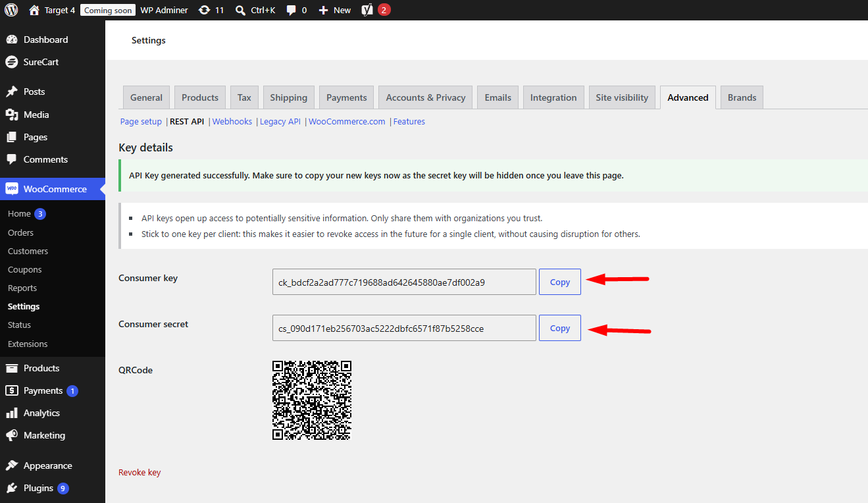Image resolution: width=868 pixels, height=503 pixels.
Task: Click the Payments dollar icon
Action: click(12, 390)
